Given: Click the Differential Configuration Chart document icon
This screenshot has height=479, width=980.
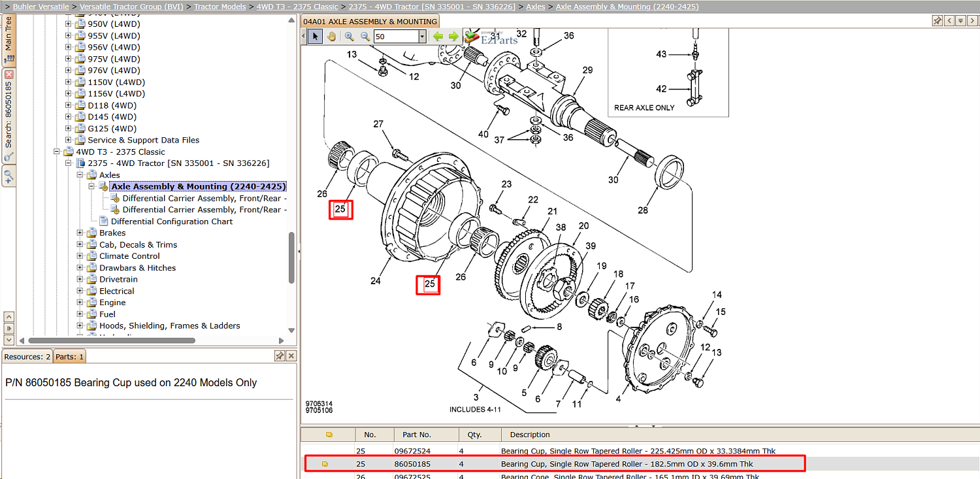Looking at the screenshot, I should coord(103,222).
